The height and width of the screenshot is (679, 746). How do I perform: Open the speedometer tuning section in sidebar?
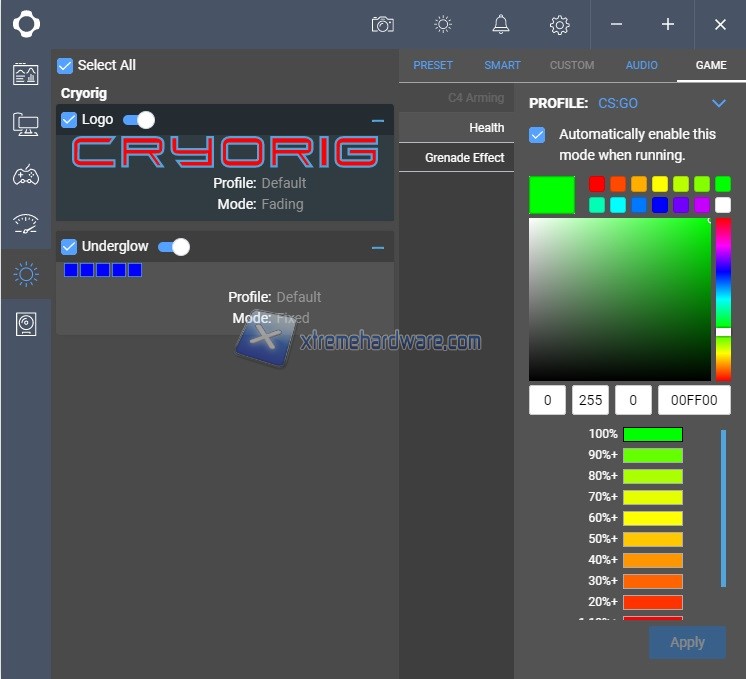tap(25, 224)
